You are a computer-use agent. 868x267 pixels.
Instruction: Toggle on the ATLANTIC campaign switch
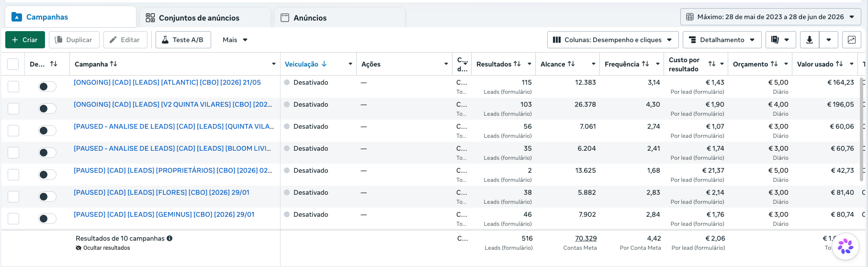coord(47,87)
